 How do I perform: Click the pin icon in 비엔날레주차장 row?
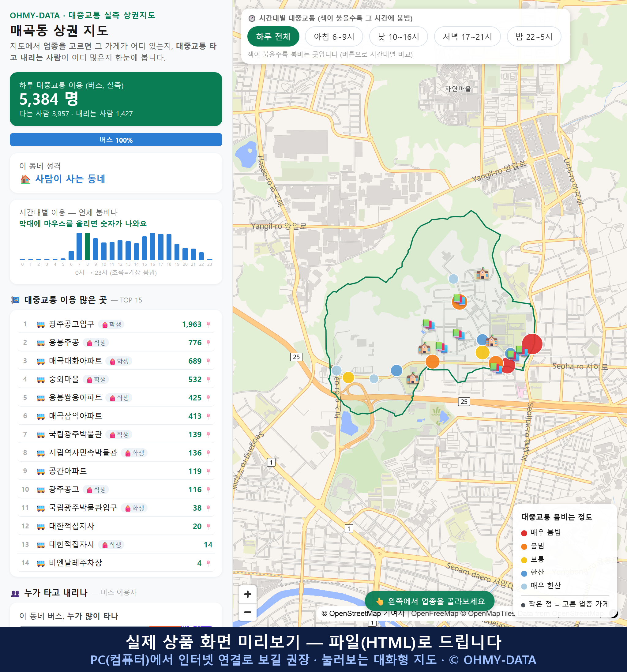tap(208, 563)
